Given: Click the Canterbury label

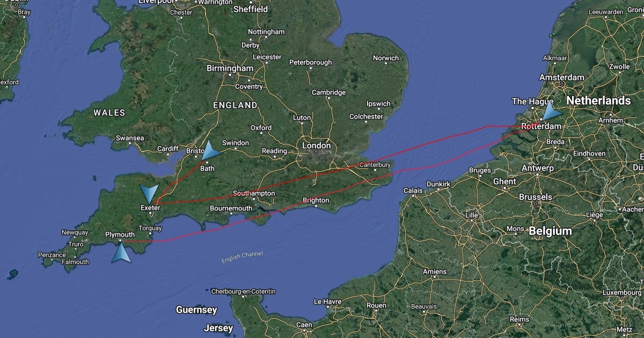Looking at the screenshot, I should tap(375, 165).
